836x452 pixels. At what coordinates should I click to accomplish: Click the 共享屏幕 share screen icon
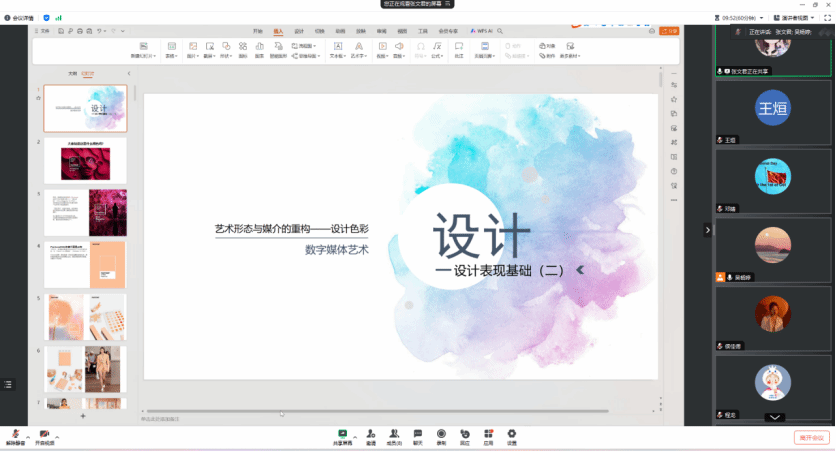click(343, 436)
